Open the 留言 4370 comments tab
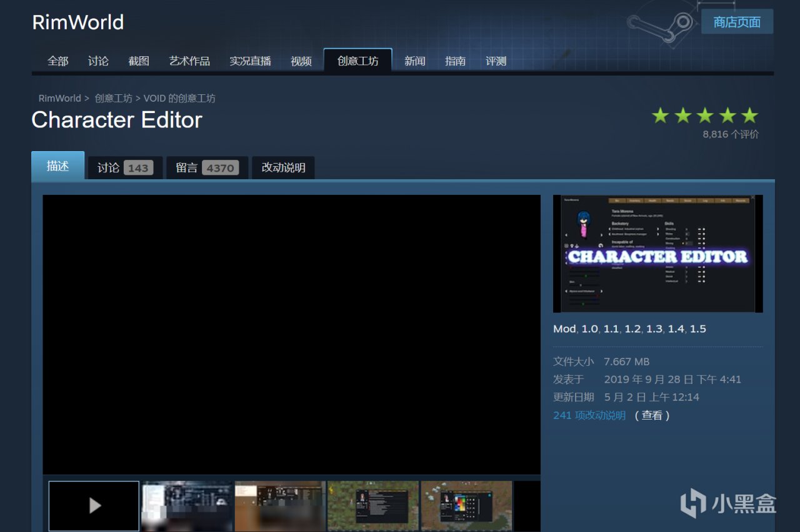 pos(207,167)
